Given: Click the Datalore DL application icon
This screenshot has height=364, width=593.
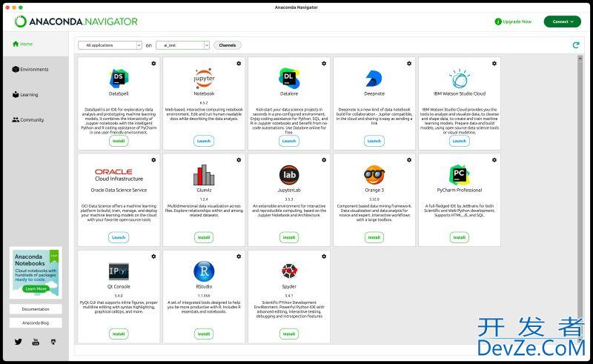Looking at the screenshot, I should pyautogui.click(x=289, y=79).
